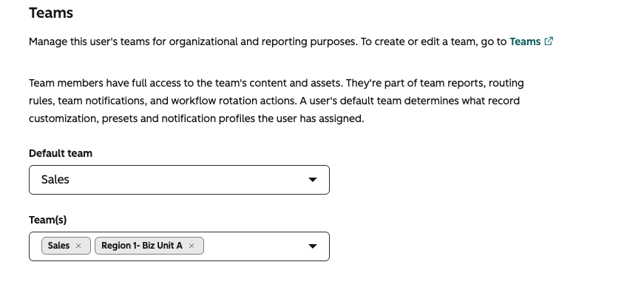Click the 'Team members have full access' line
The width and height of the screenshot is (644, 296).
pyautogui.click(x=276, y=83)
